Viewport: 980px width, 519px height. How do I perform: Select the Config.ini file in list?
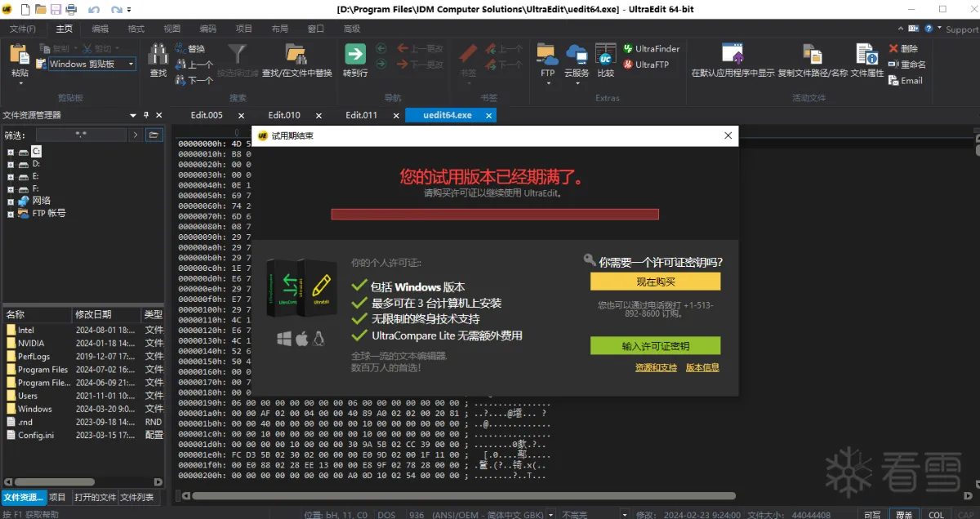pos(36,435)
